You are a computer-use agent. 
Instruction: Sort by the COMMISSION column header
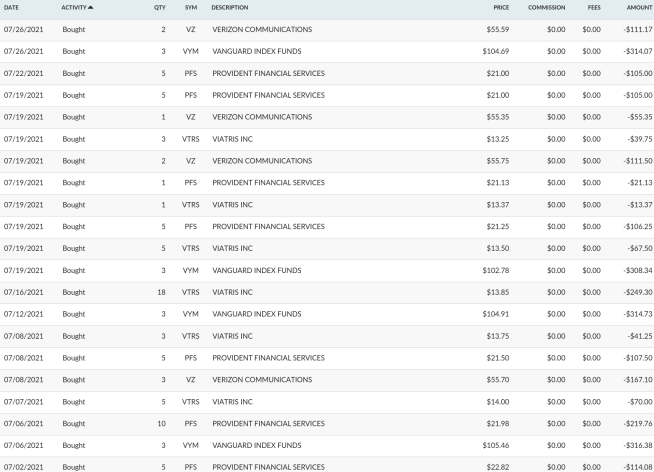click(547, 8)
